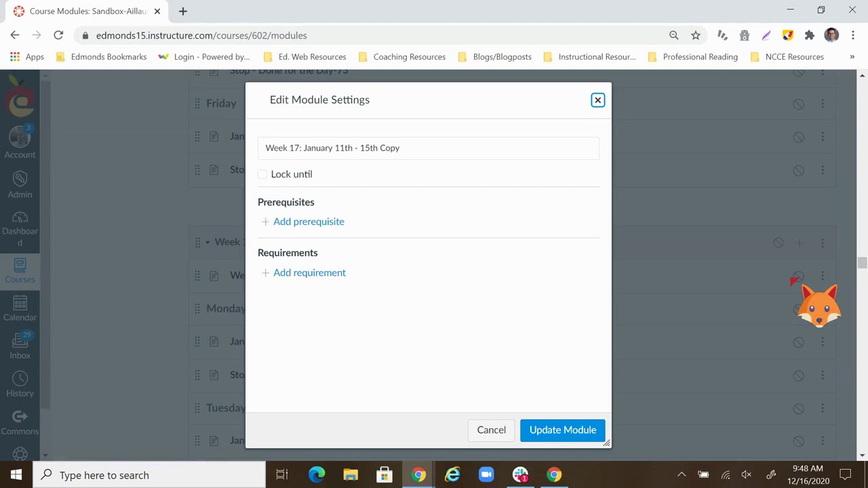Open the Canvas Inbox
The image size is (868, 488).
point(20,346)
